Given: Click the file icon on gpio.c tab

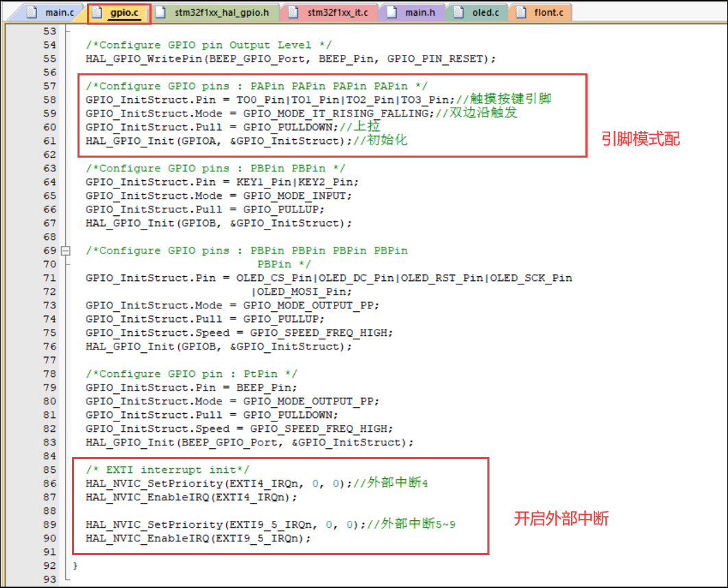Looking at the screenshot, I should pos(97,12).
